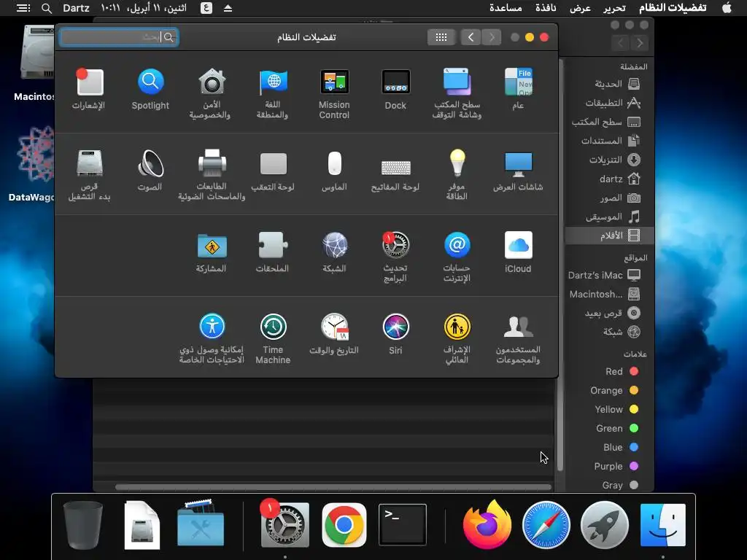747x560 pixels.
Task: Open the تفضيلات النظام application menu
Action: click(673, 8)
